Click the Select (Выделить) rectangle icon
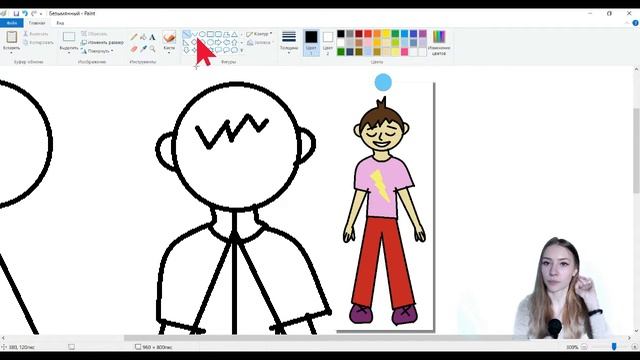 69,37
